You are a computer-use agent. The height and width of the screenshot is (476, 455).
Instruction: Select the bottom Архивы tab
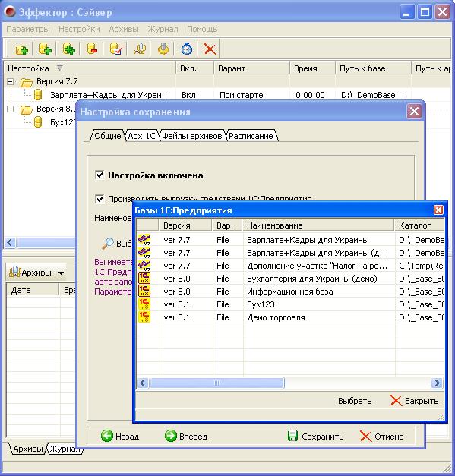click(x=27, y=449)
